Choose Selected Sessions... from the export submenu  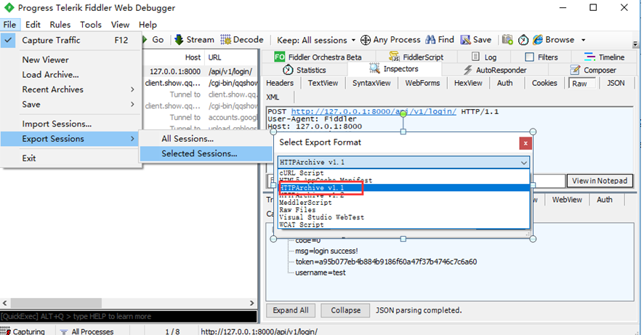coord(206,153)
